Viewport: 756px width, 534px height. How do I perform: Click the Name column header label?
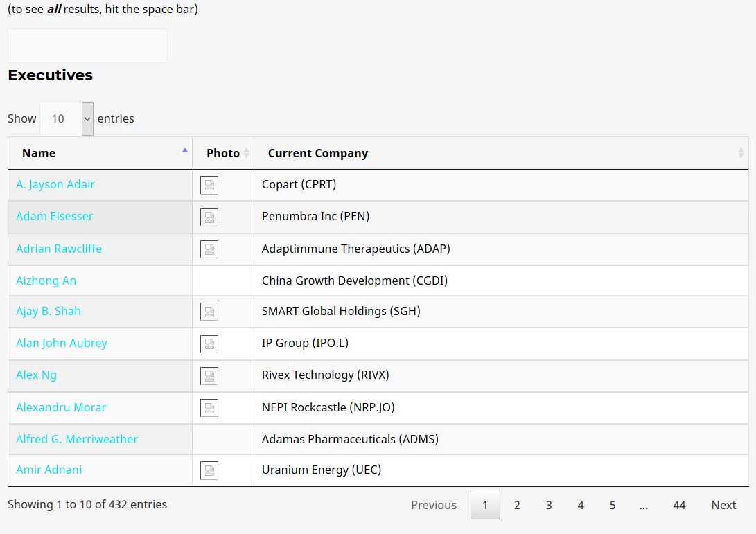(x=39, y=153)
